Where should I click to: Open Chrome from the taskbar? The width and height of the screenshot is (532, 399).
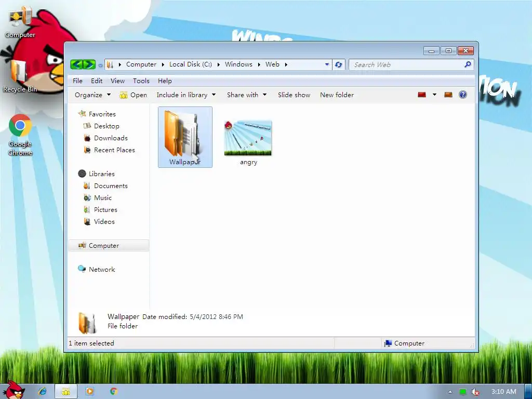click(x=113, y=391)
